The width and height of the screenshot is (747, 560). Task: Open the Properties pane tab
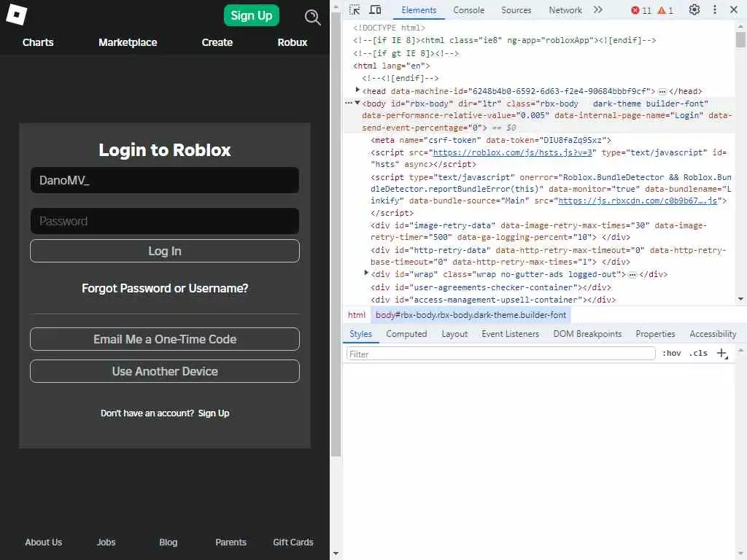(x=655, y=334)
